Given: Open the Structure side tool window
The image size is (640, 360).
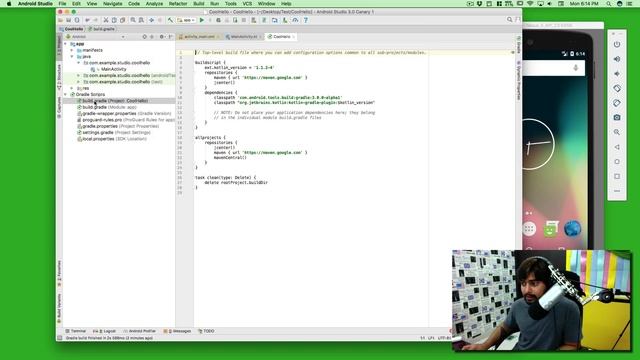Looking at the screenshot, I should pyautogui.click(x=59, y=78).
